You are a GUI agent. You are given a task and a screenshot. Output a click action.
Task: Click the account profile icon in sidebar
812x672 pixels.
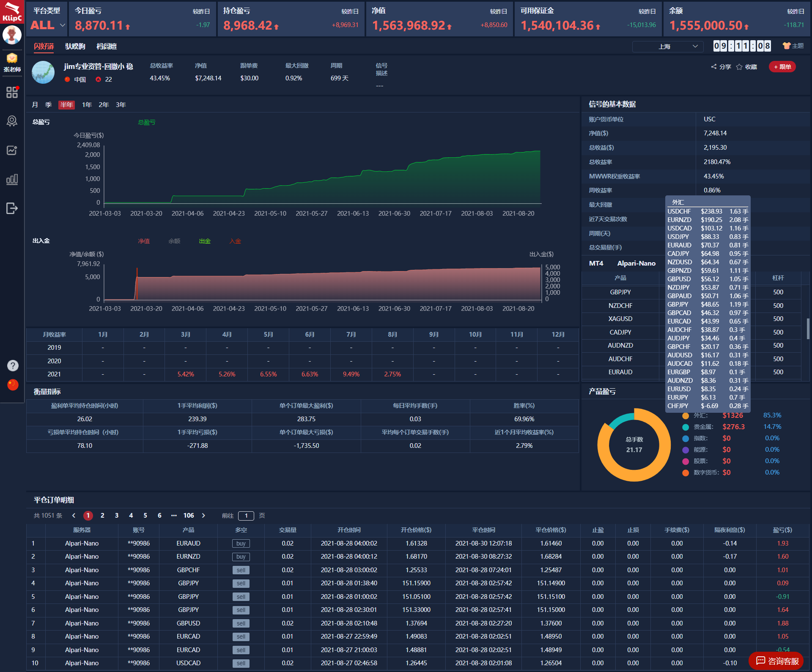click(x=12, y=38)
